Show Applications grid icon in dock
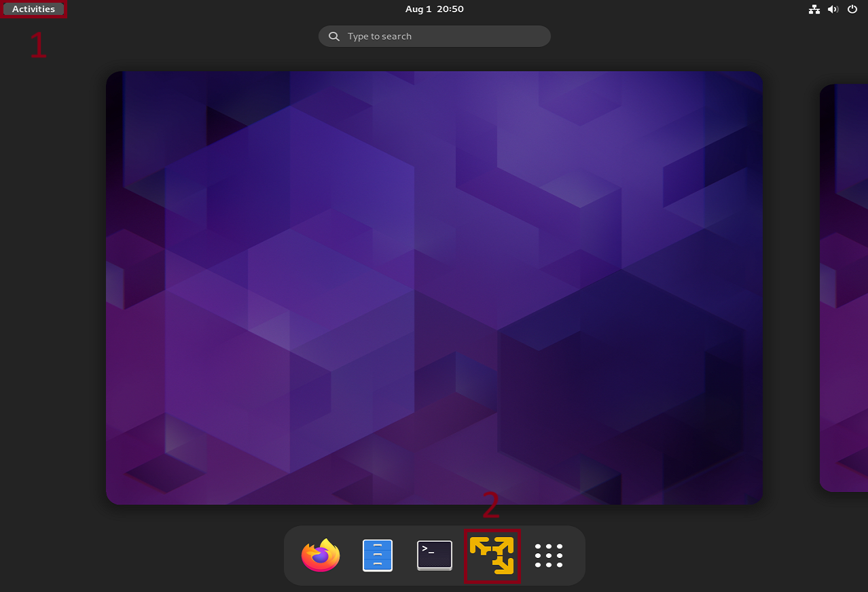The width and height of the screenshot is (868, 592). [549, 555]
